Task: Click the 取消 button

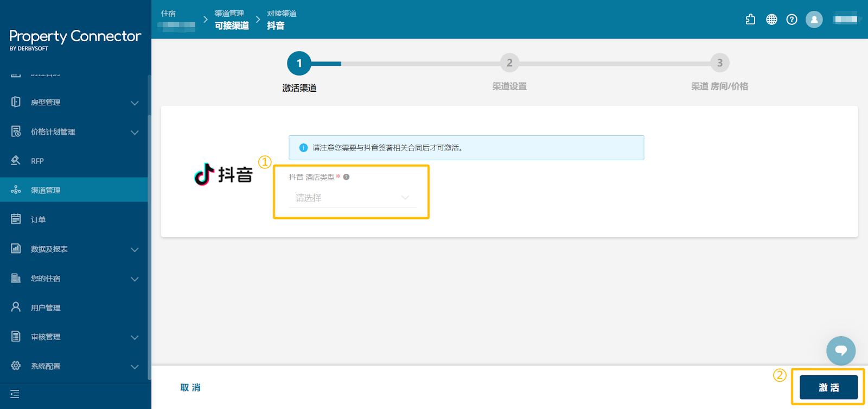Action: 190,387
